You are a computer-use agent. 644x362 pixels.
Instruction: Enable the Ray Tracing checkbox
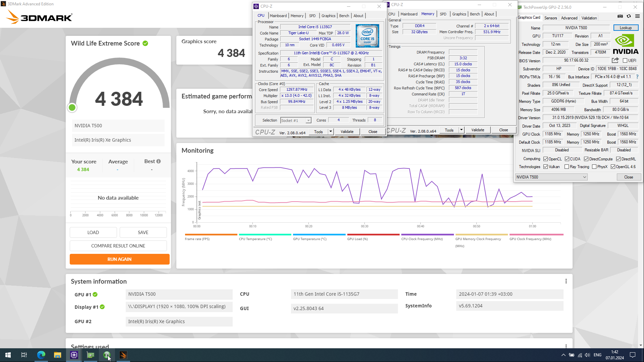[567, 167]
